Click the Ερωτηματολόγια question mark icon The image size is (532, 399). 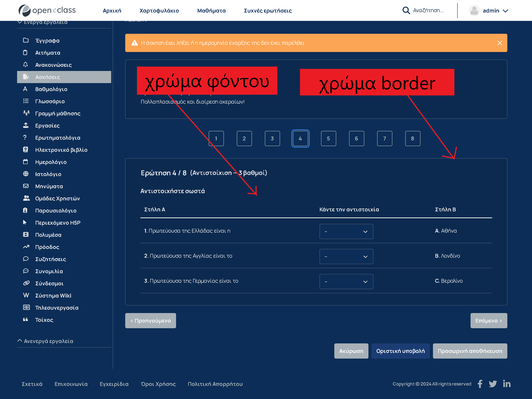[x=25, y=137]
